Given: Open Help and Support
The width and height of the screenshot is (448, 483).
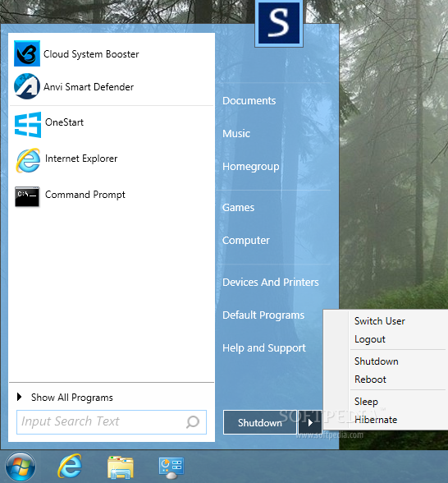Looking at the screenshot, I should pos(264,348).
